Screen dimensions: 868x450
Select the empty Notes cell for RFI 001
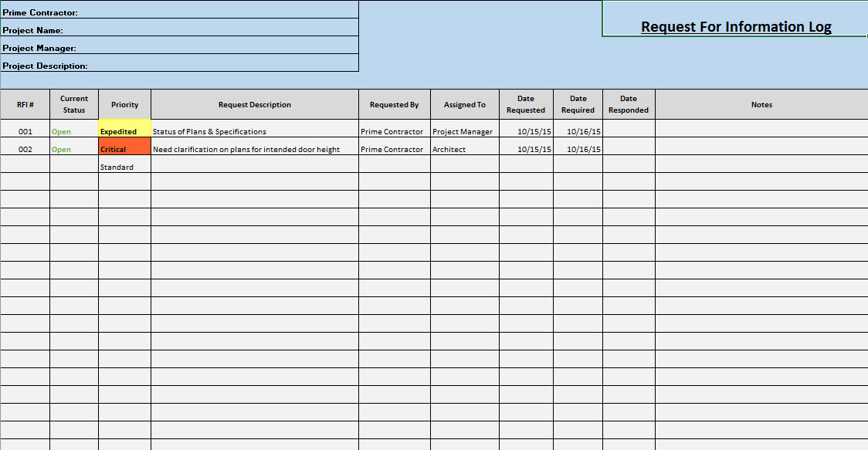[761, 128]
